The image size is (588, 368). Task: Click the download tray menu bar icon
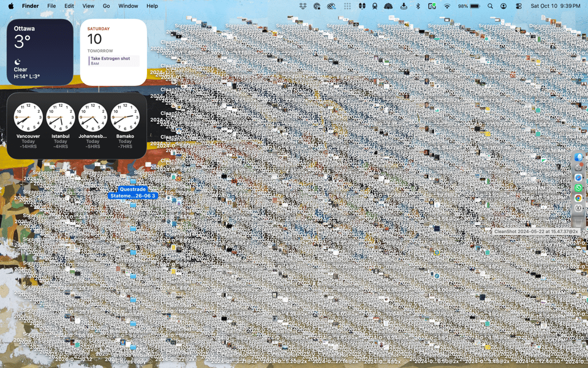click(x=404, y=6)
